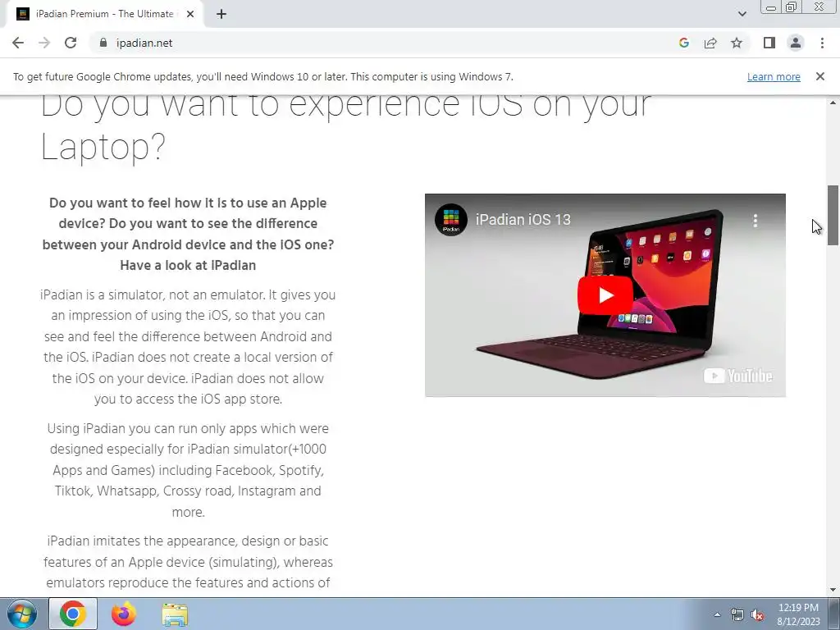Click the iPadian channel logo on video
The width and height of the screenshot is (840, 630).
[x=451, y=220]
